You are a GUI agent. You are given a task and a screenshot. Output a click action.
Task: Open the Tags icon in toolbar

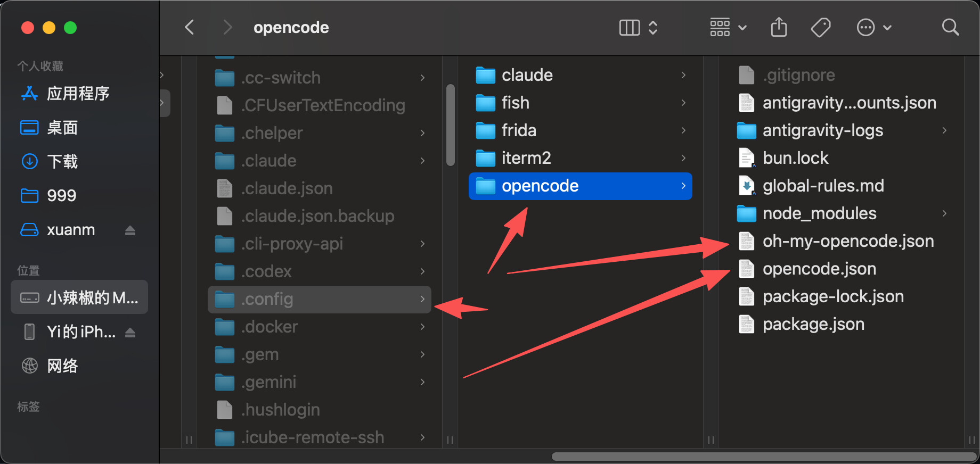pos(821,27)
